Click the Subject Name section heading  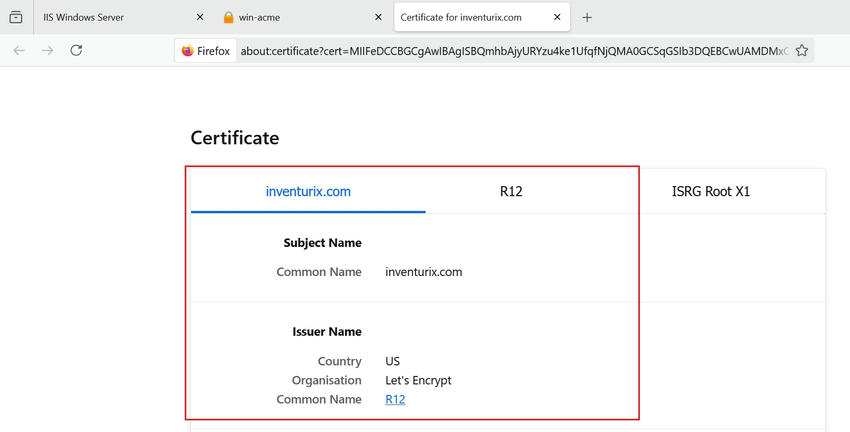(x=323, y=243)
